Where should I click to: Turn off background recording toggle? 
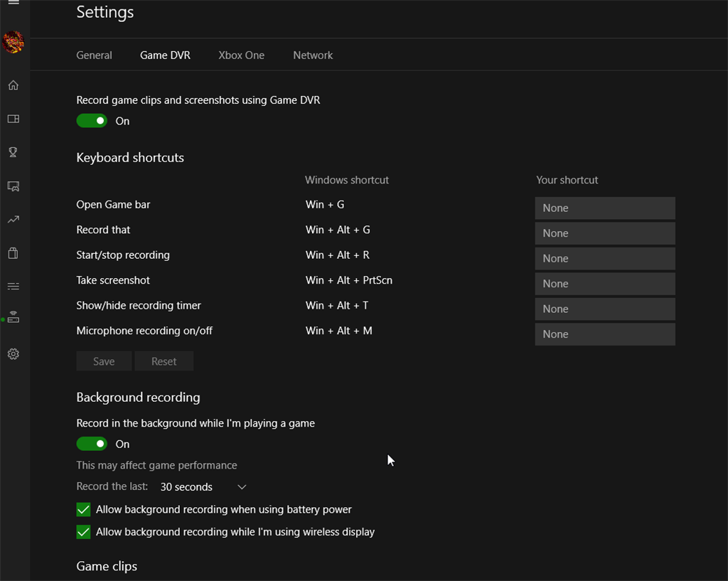point(92,444)
